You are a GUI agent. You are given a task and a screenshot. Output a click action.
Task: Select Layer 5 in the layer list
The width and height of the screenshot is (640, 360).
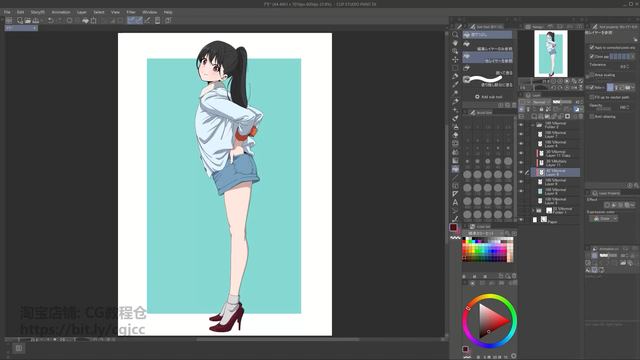[556, 201]
